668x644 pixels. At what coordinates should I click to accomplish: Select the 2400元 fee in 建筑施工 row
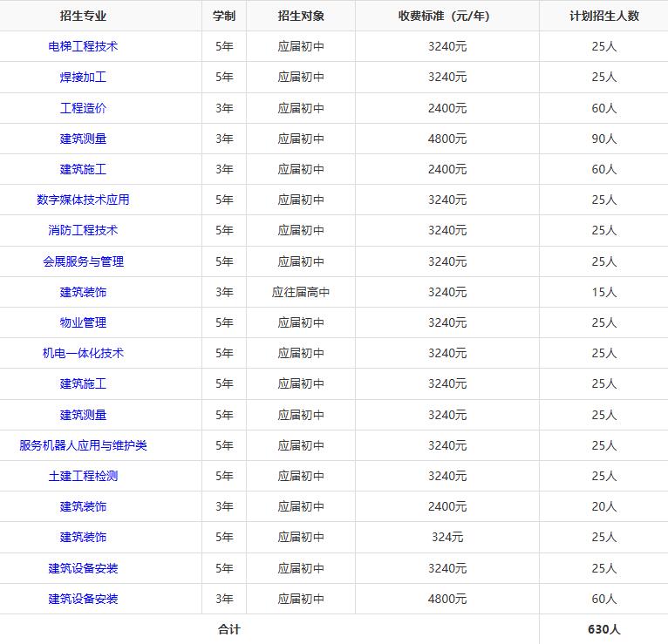pyautogui.click(x=447, y=169)
